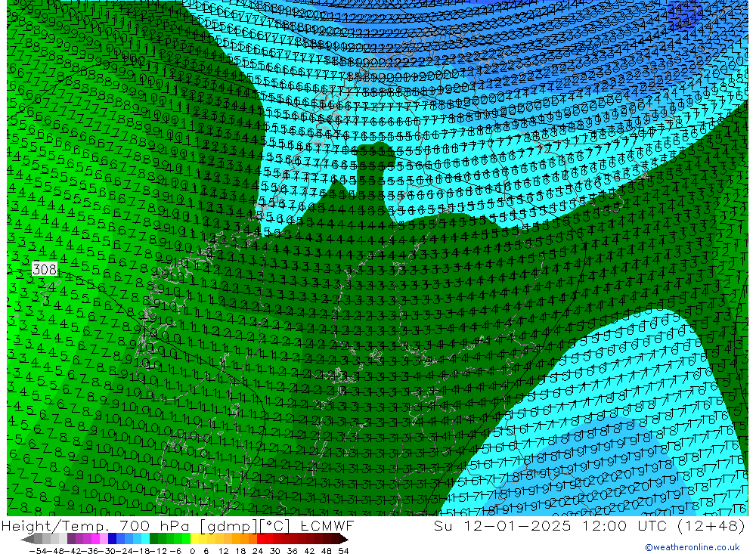Click the gray left arrow end of legend

(27, 539)
